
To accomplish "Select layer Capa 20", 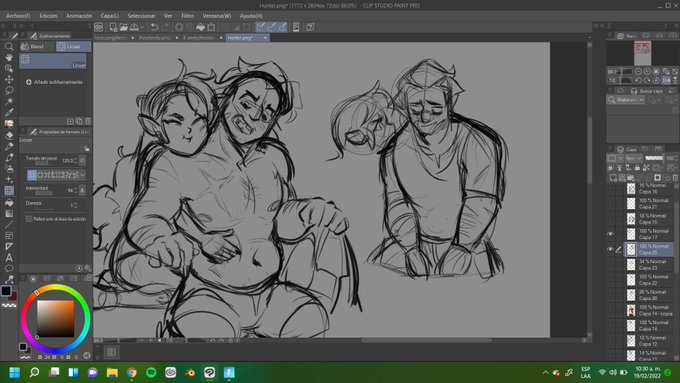I will tap(649, 295).
